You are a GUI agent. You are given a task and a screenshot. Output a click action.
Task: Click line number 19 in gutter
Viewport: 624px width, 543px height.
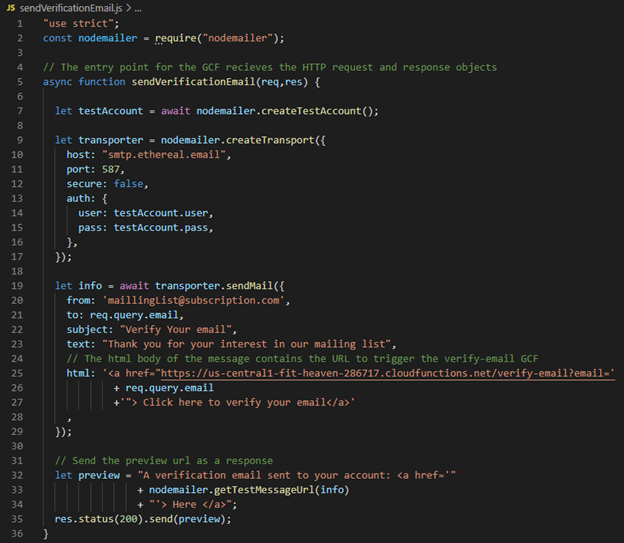click(x=17, y=286)
